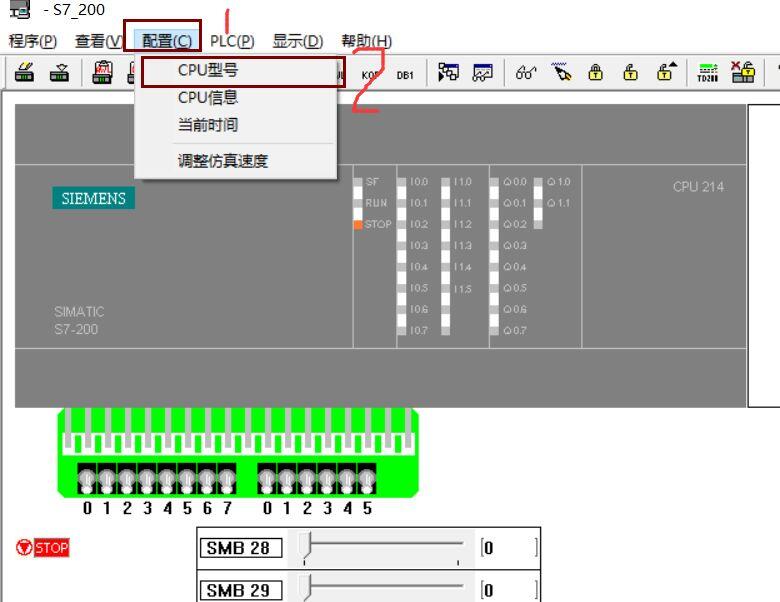Open the 显示(D) menu

298,41
